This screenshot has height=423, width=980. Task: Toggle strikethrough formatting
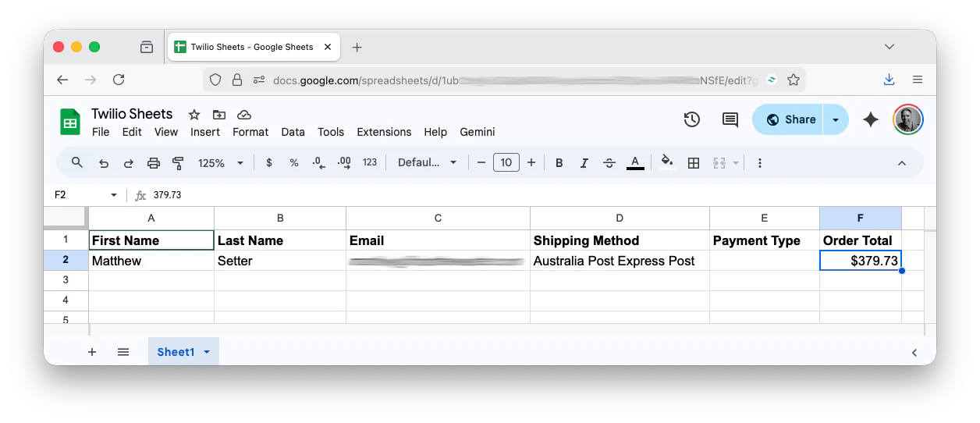pyautogui.click(x=609, y=162)
